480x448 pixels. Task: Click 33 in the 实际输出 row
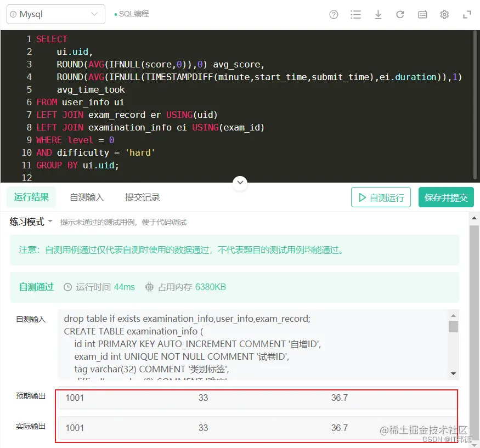click(x=204, y=428)
